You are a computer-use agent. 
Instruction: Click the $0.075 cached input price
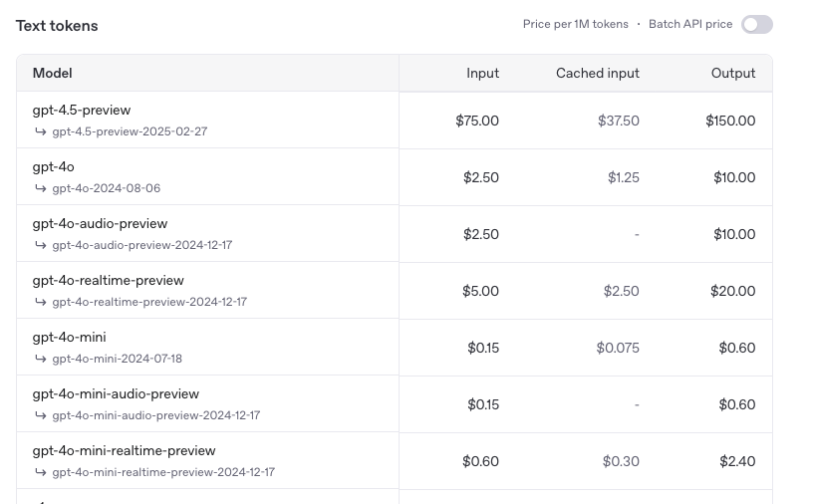(x=618, y=348)
